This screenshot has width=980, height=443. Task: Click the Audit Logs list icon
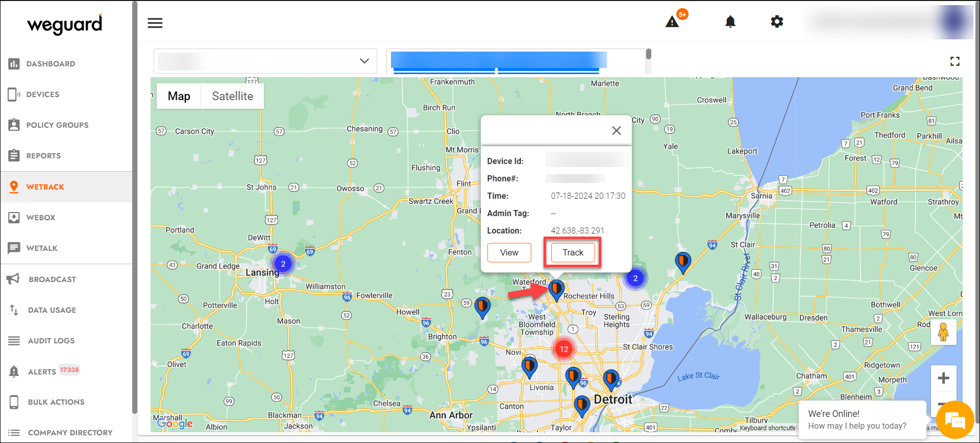pyautogui.click(x=14, y=341)
